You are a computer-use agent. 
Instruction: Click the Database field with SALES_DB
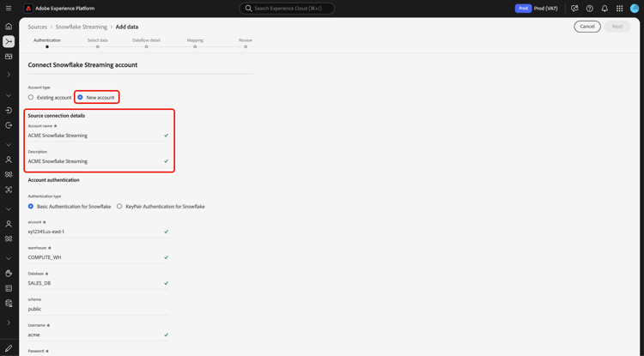[x=98, y=283]
